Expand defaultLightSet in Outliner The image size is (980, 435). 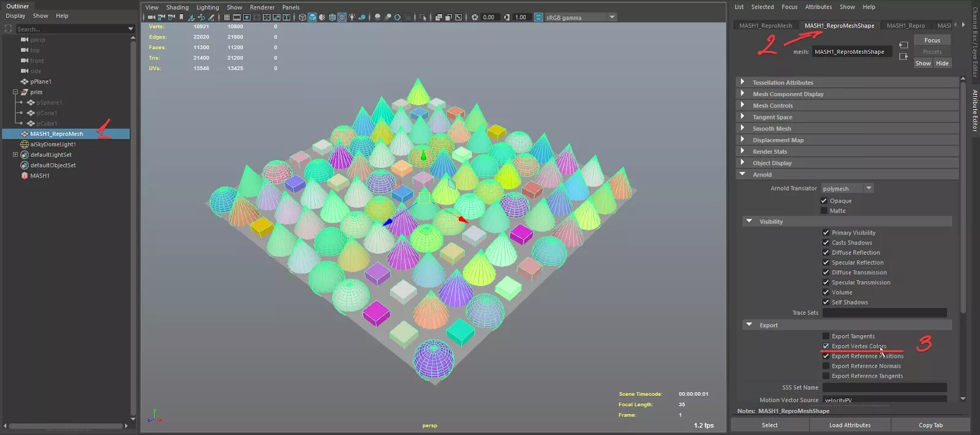tap(15, 154)
